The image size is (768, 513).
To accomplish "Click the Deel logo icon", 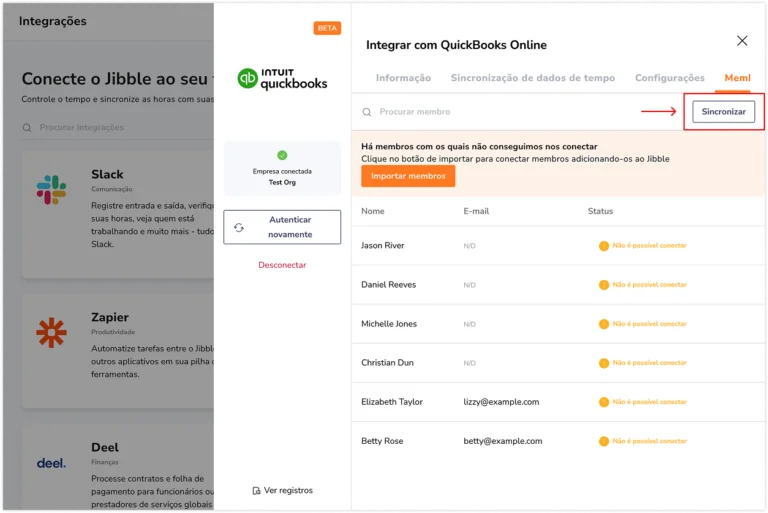I will click(51, 463).
